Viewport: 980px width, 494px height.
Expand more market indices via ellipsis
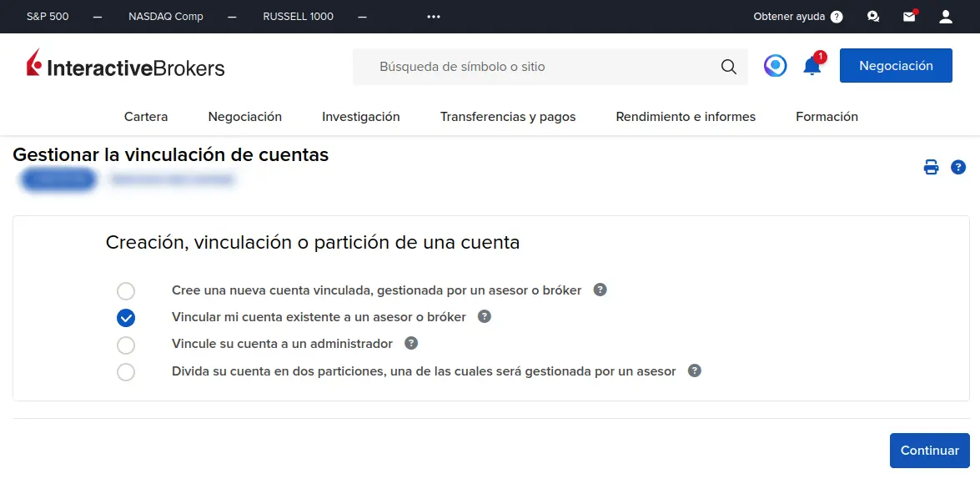[433, 17]
